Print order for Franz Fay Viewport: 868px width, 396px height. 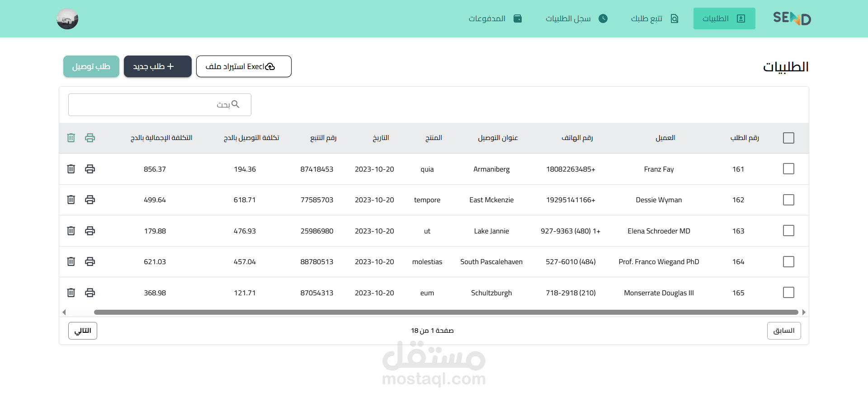pos(90,169)
